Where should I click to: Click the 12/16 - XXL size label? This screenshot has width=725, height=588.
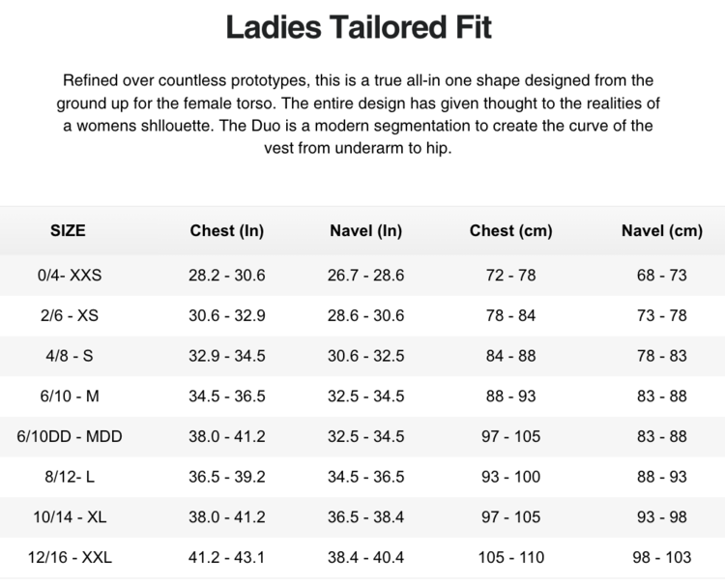(x=70, y=558)
